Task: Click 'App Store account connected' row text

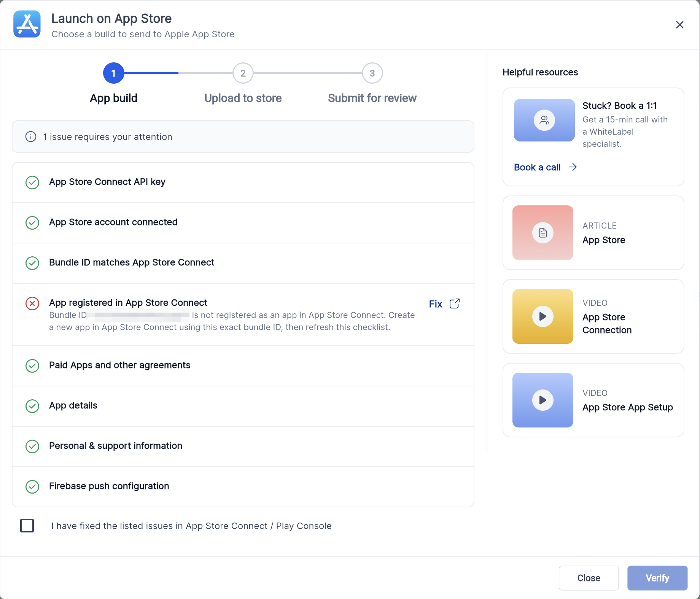Action: (x=113, y=222)
